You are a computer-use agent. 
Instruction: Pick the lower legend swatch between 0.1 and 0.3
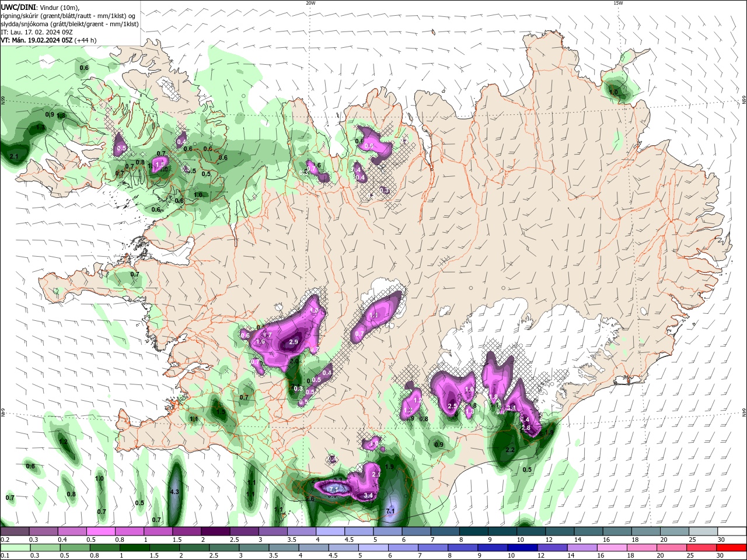click(16, 547)
